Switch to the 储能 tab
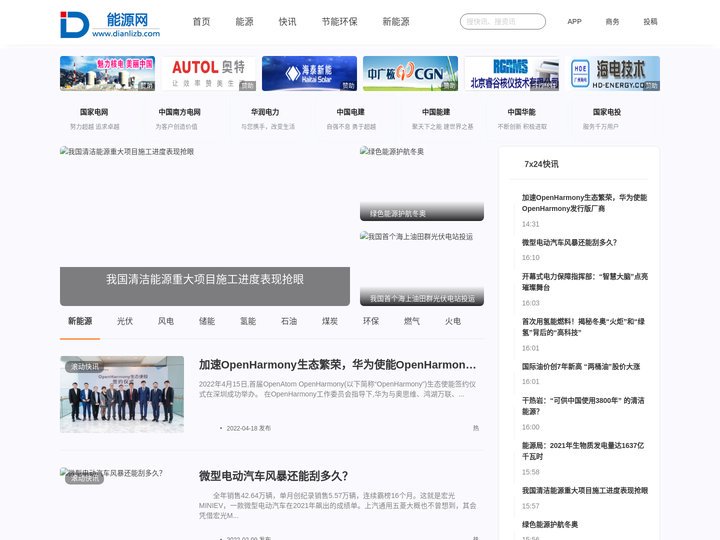 207,321
